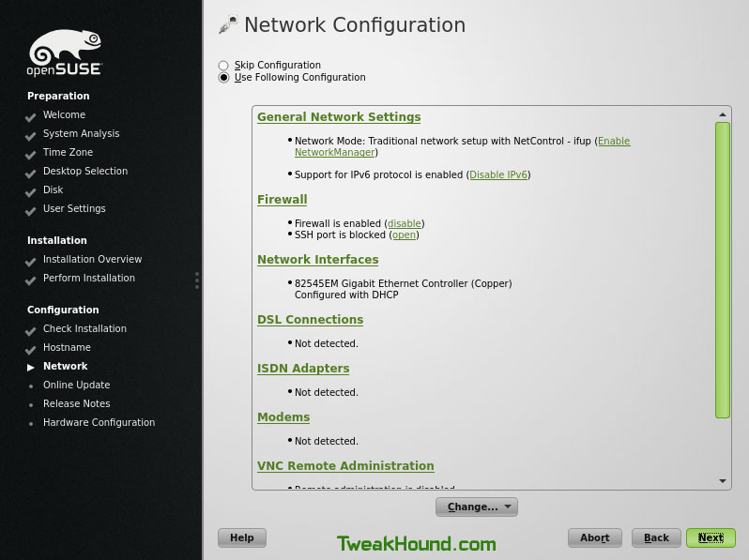This screenshot has width=749, height=560.
Task: Click the Hardware Configuration step in sidebar
Action: coord(99,422)
